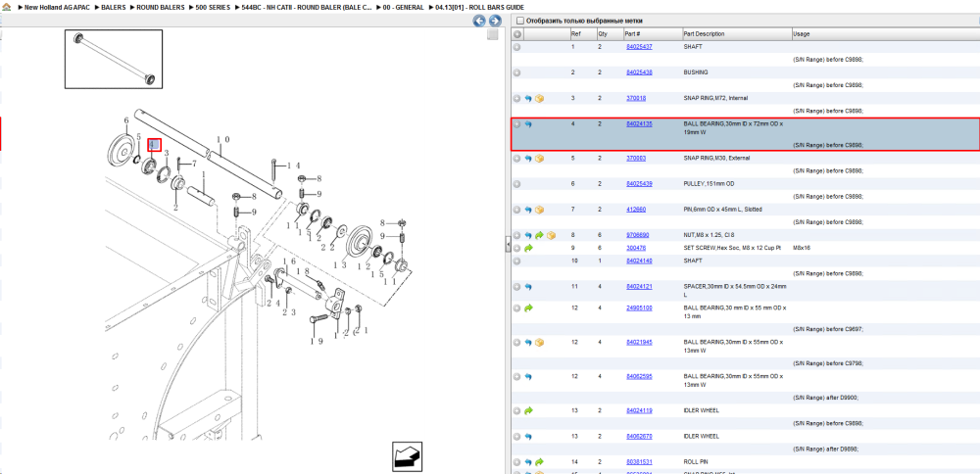The height and width of the screenshot is (474, 980).
Task: Open 00 - GENERAL breadcrumb
Action: [x=404, y=7]
